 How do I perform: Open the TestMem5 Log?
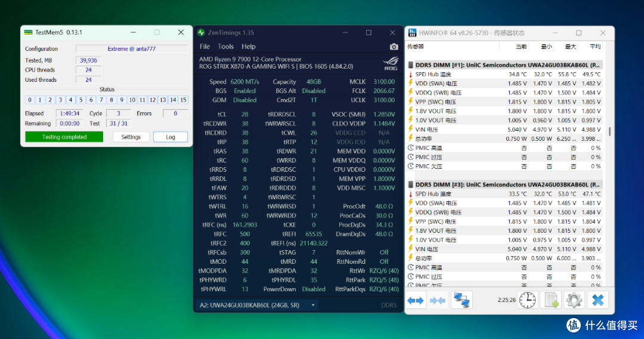click(x=171, y=137)
